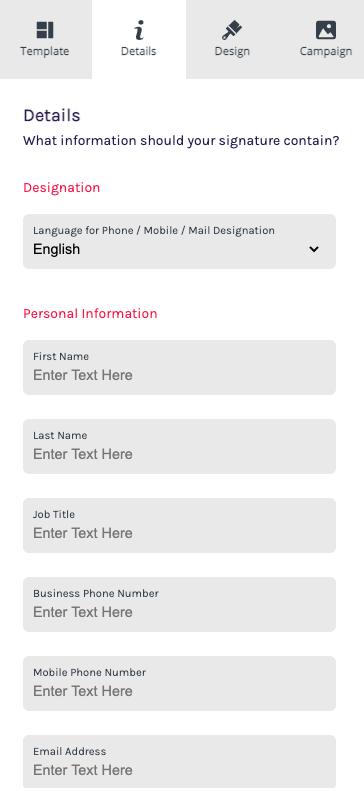Open the Language for Phone/Mobile/Mail Designation dropdown

tap(179, 242)
